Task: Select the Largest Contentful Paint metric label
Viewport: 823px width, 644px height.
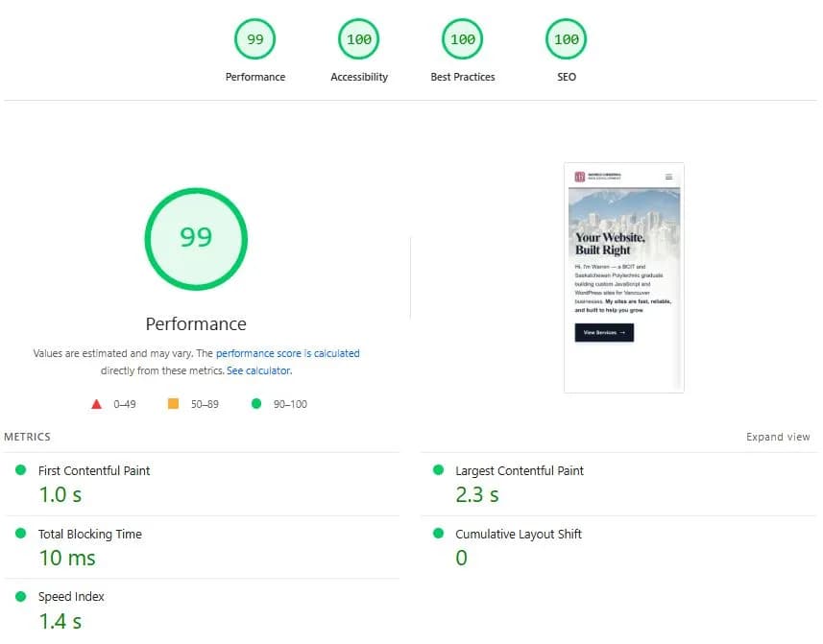Action: tap(520, 470)
